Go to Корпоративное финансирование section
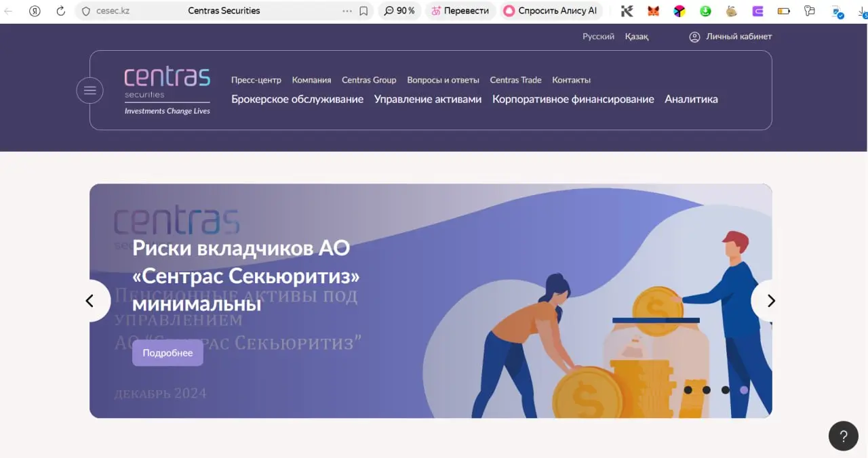Image resolution: width=868 pixels, height=458 pixels. [x=573, y=99]
